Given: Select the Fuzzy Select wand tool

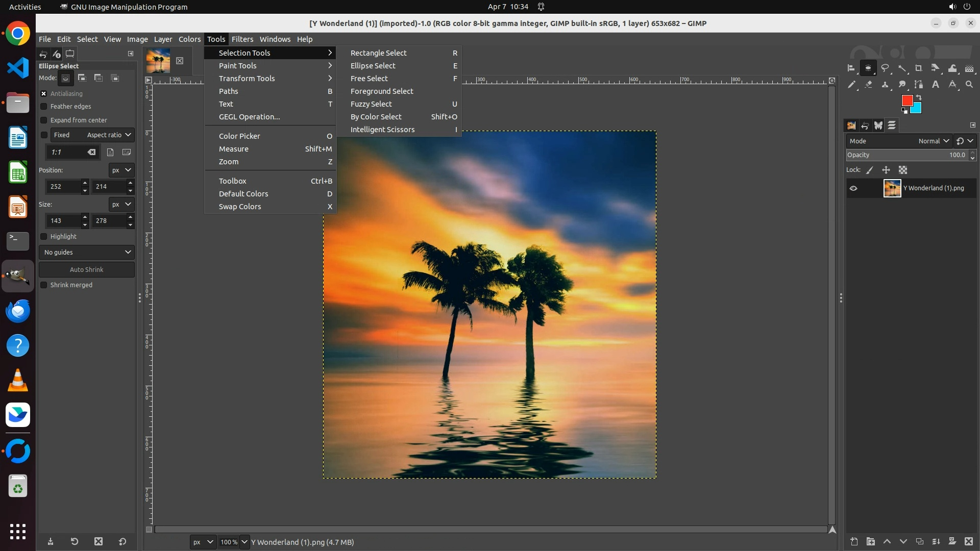Looking at the screenshot, I should point(902,68).
